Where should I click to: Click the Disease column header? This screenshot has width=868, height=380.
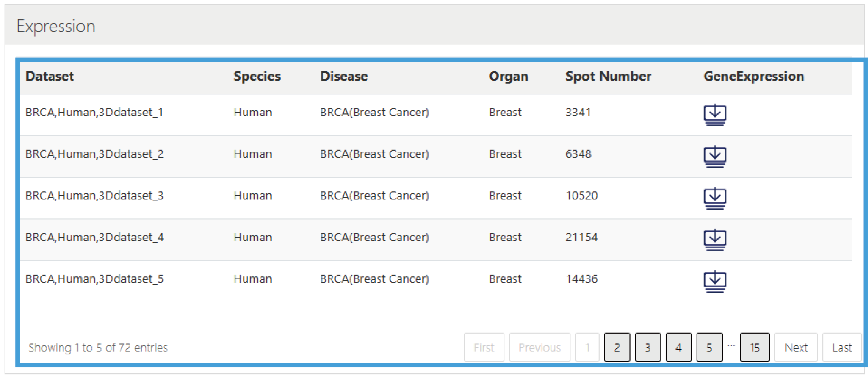(x=344, y=76)
